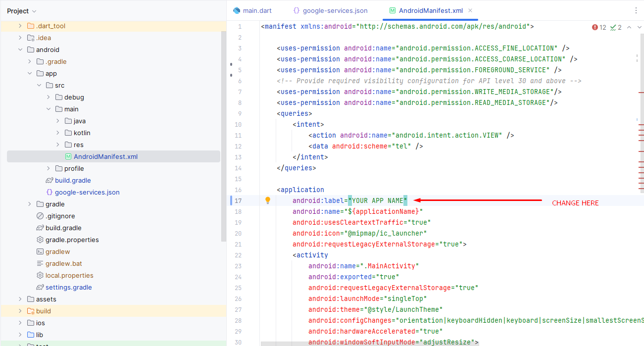Click the down arrow to next highlighted error

point(640,27)
